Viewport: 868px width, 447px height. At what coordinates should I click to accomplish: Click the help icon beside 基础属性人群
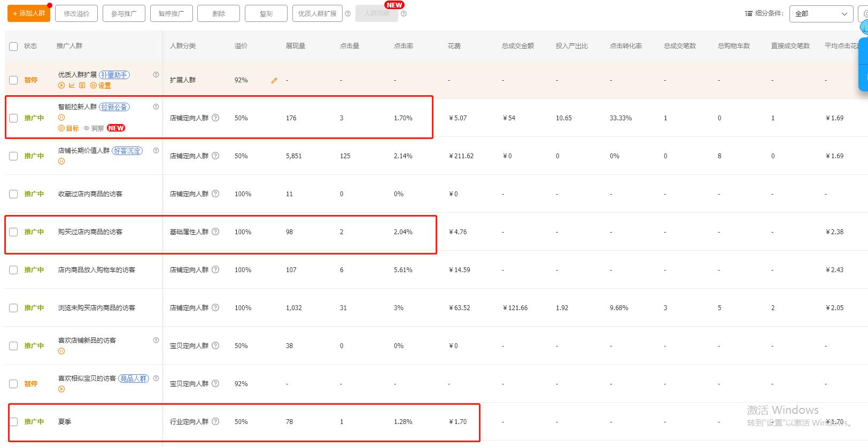(215, 232)
